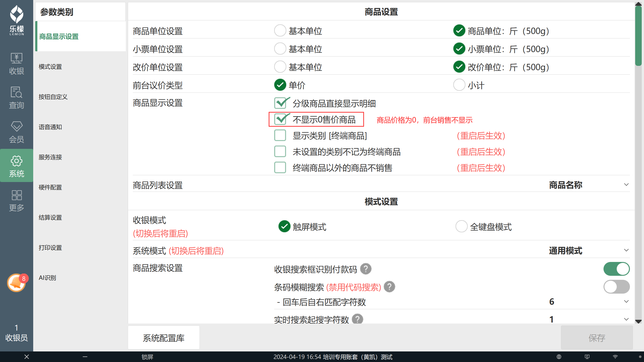Click the minimize dash in bottom bar
Viewport: 644px width, 362px height.
[85, 357]
